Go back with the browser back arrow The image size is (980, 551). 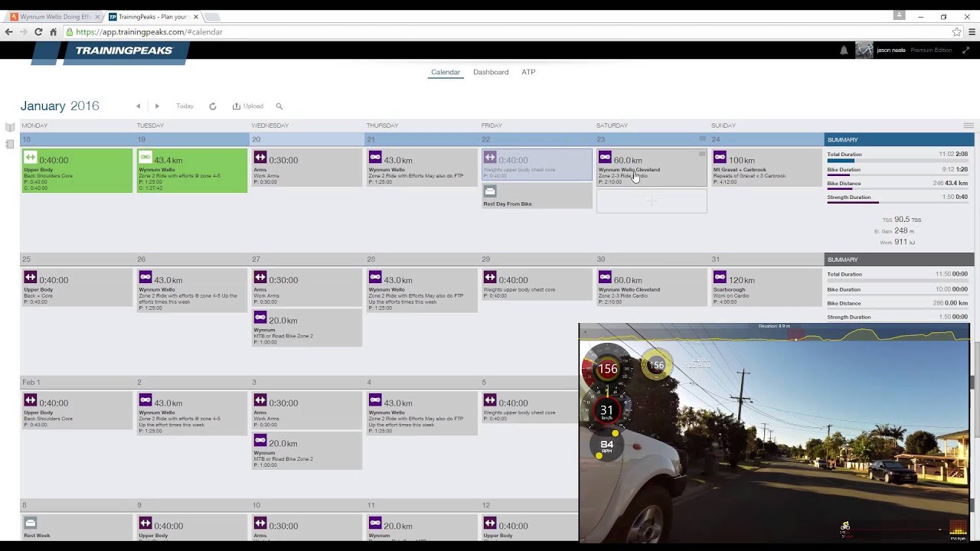(x=8, y=32)
